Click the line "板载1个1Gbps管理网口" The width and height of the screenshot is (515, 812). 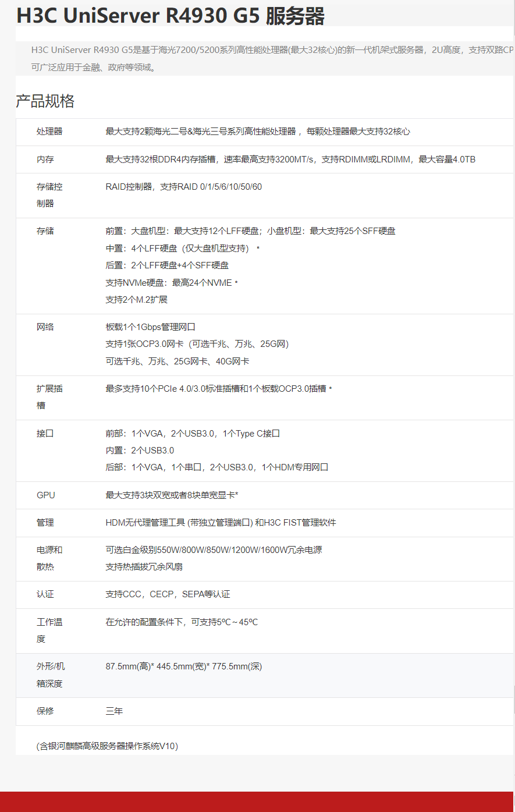[x=151, y=327]
